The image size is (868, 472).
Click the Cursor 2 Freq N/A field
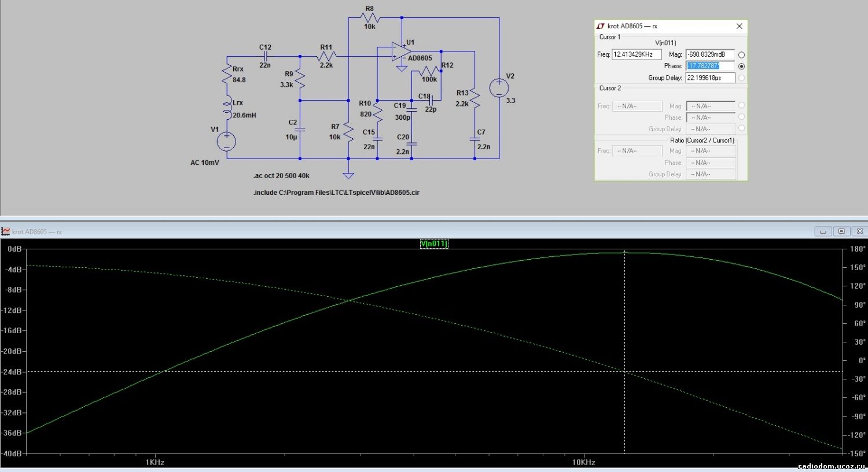637,106
